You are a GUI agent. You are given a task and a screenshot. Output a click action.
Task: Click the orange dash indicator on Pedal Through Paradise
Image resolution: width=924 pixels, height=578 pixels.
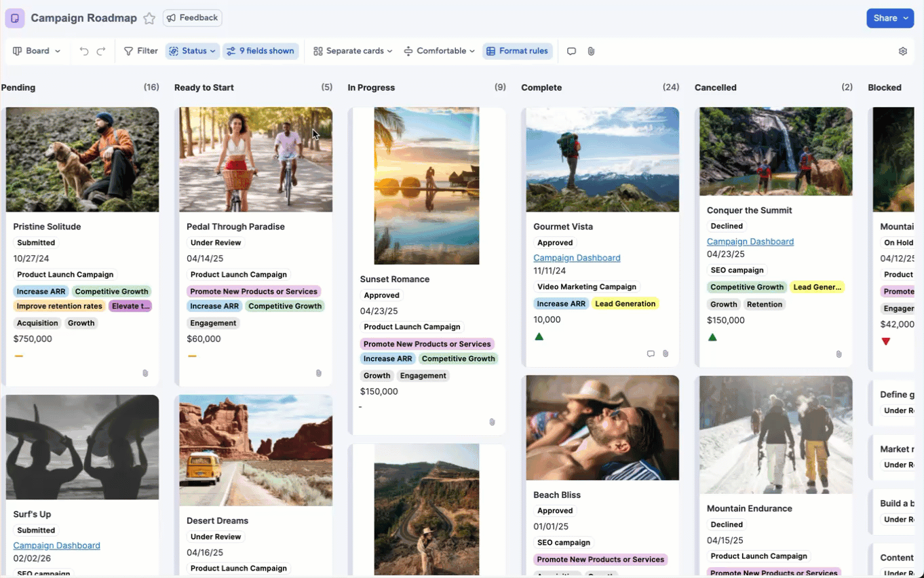(192, 356)
